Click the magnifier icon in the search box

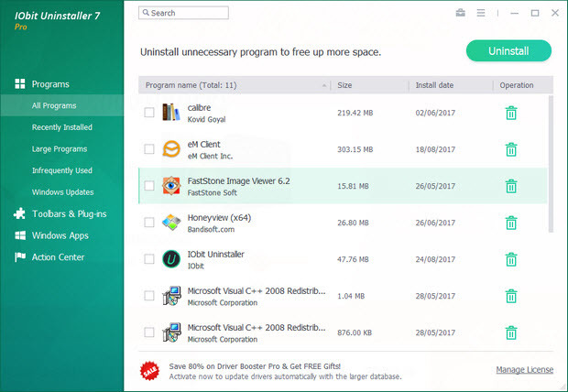click(x=146, y=13)
